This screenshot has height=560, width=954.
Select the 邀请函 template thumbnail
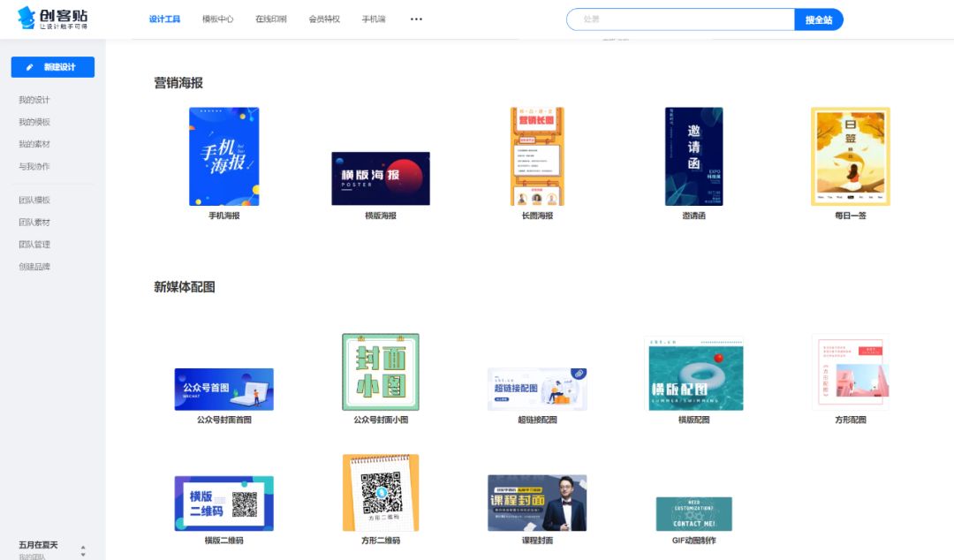[x=693, y=156]
